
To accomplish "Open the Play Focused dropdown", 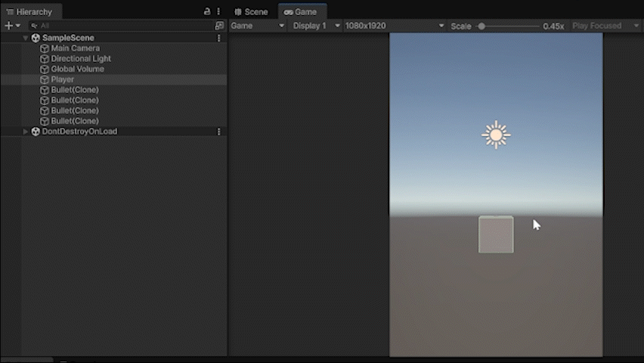I will click(605, 26).
